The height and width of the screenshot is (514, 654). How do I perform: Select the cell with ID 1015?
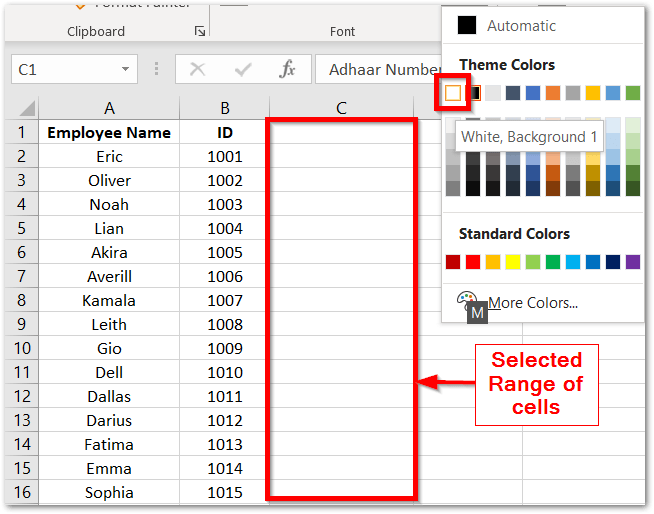tap(225, 492)
